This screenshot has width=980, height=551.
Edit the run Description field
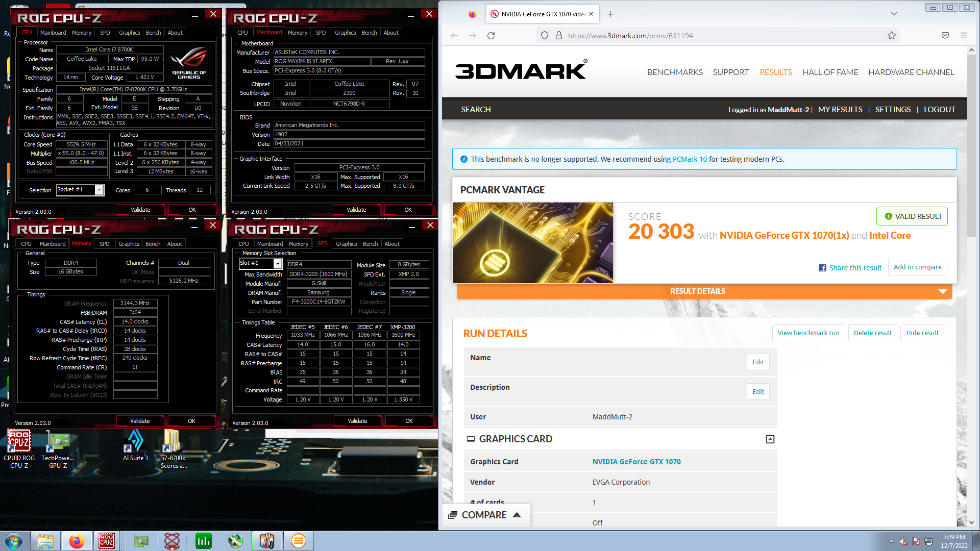[x=758, y=391]
